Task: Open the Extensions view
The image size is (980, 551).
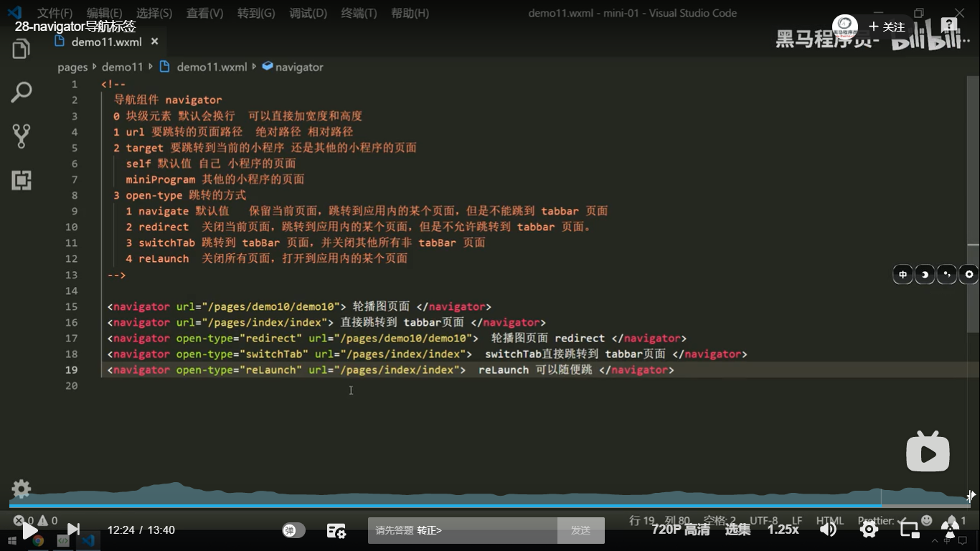Action: coord(22,180)
